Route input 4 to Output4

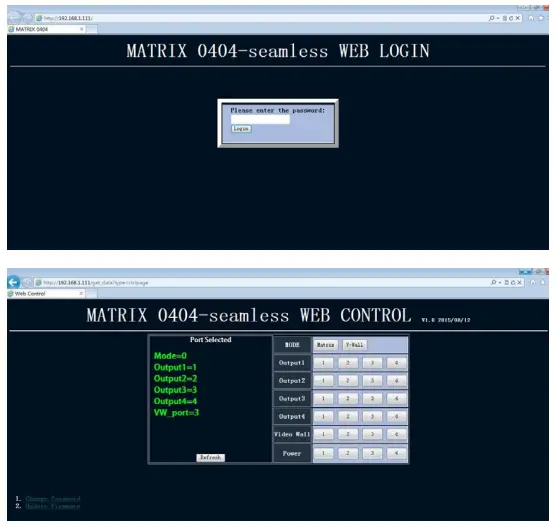pyautogui.click(x=396, y=417)
